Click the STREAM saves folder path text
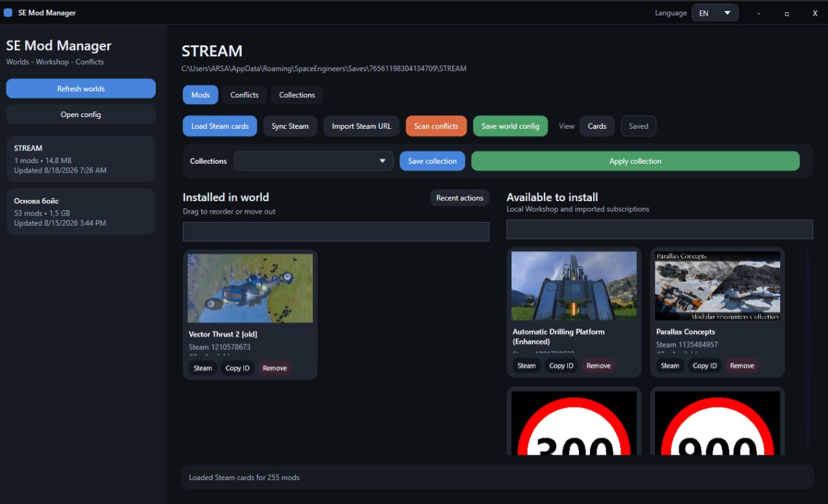Screen dimensions: 828x504 324,69
